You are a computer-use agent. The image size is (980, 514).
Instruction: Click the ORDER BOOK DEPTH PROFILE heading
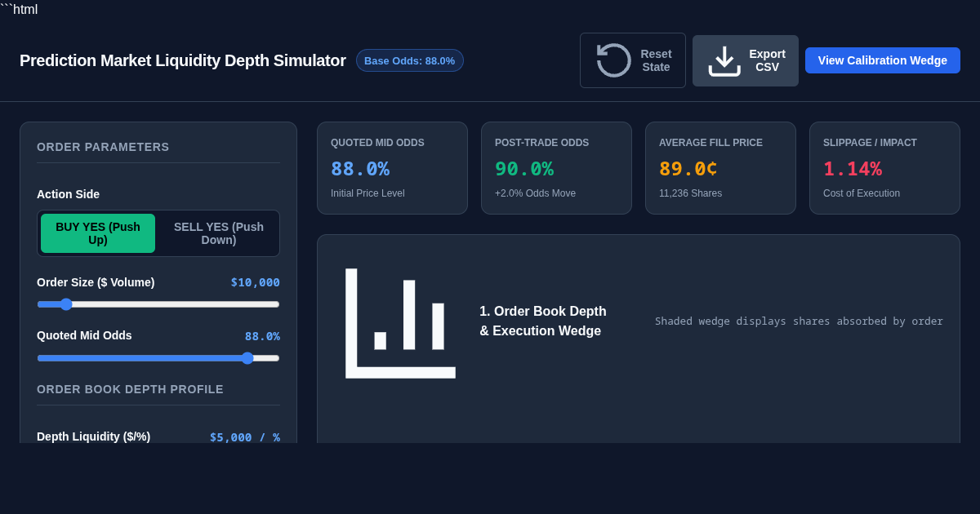130,389
